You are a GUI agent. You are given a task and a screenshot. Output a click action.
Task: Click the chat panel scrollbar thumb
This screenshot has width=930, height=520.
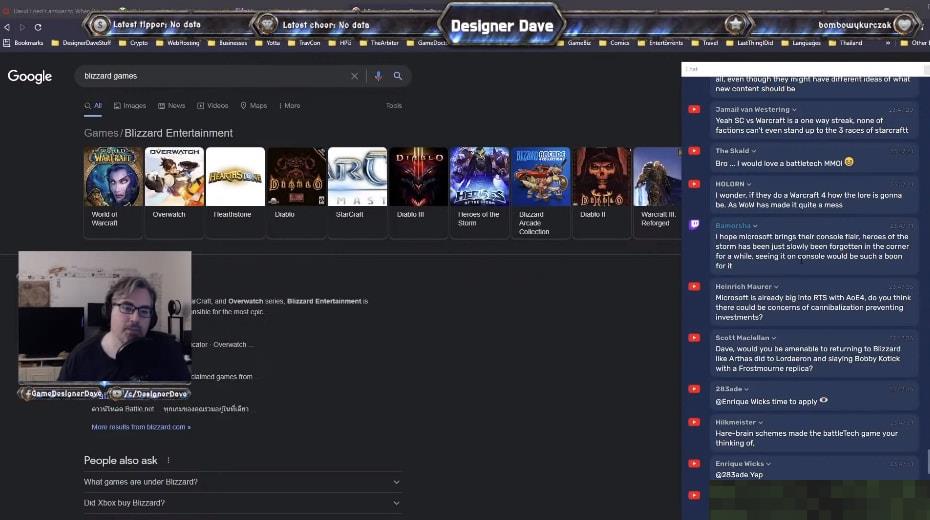pos(928,461)
